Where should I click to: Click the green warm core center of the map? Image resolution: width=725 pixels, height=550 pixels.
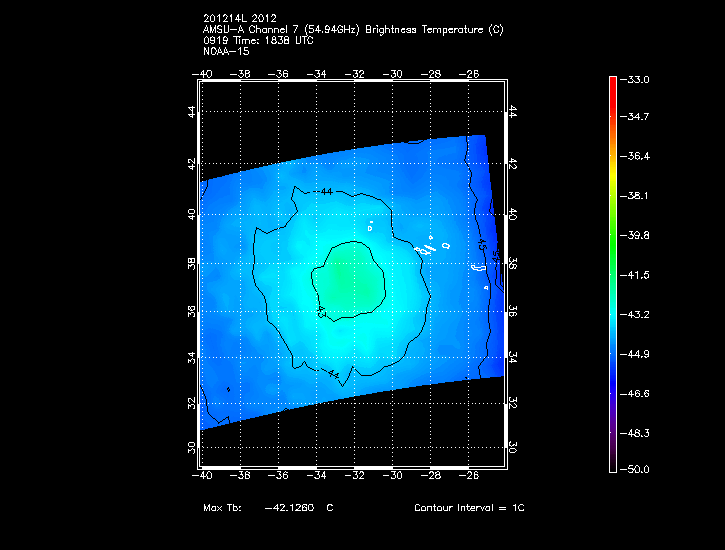pyautogui.click(x=347, y=282)
